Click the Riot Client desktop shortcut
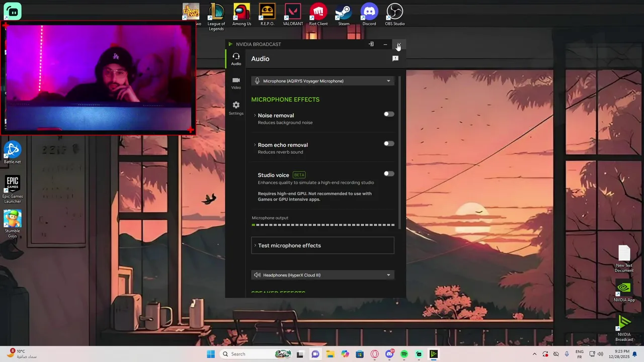This screenshot has width=644, height=362. click(x=318, y=15)
